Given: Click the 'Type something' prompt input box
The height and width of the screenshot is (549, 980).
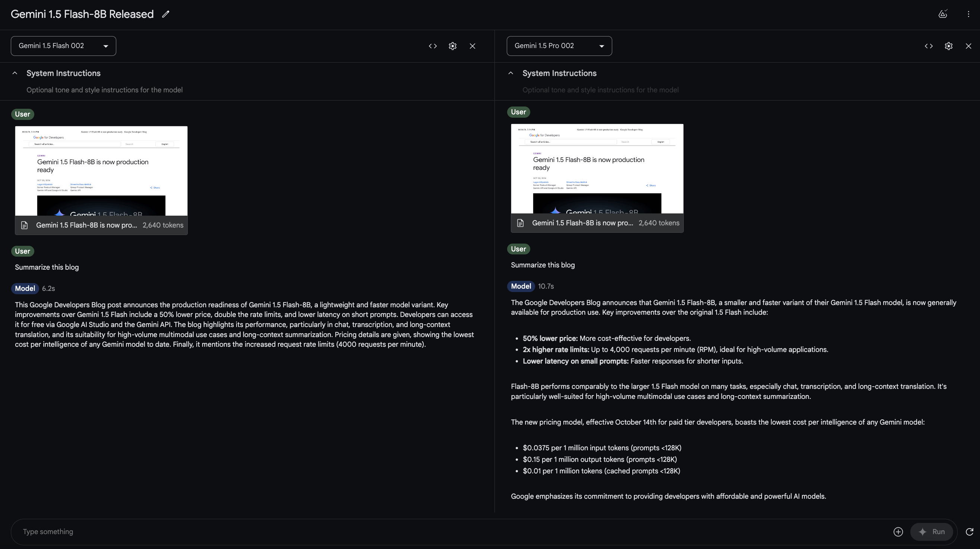Looking at the screenshot, I should [x=453, y=531].
